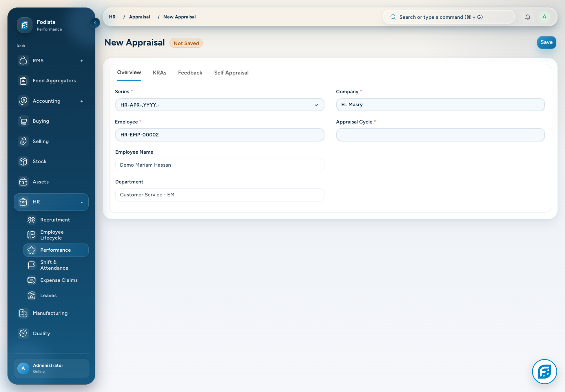Navigate to Appraisal breadcrumb
Screen dimensions: 565x392
click(140, 17)
